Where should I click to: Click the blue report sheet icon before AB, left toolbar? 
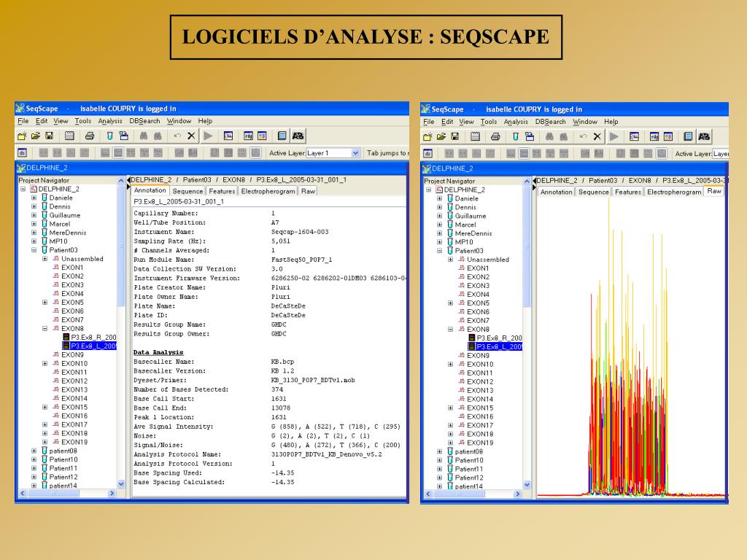[282, 136]
